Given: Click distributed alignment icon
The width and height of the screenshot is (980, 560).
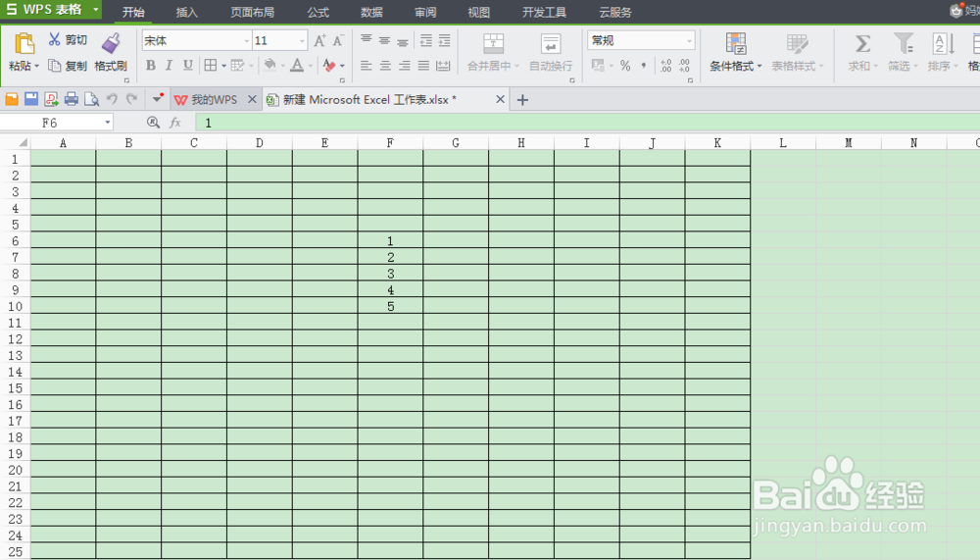Looking at the screenshot, I should pos(443,66).
